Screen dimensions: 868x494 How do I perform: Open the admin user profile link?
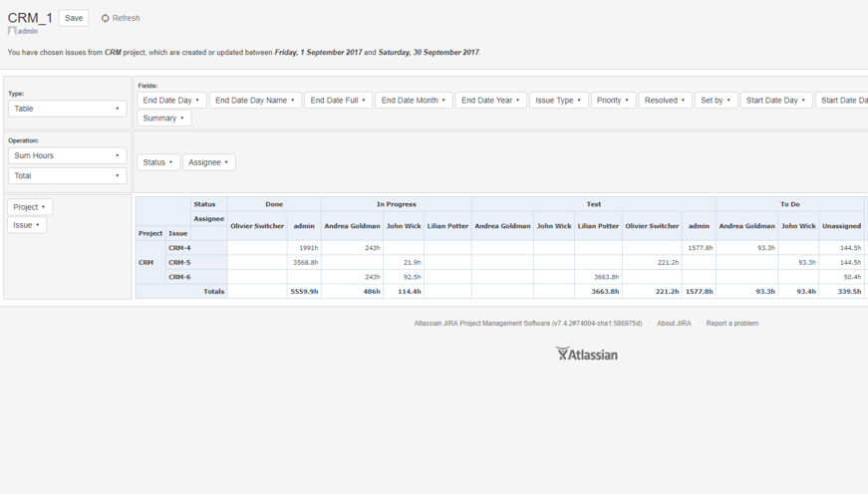tap(28, 31)
